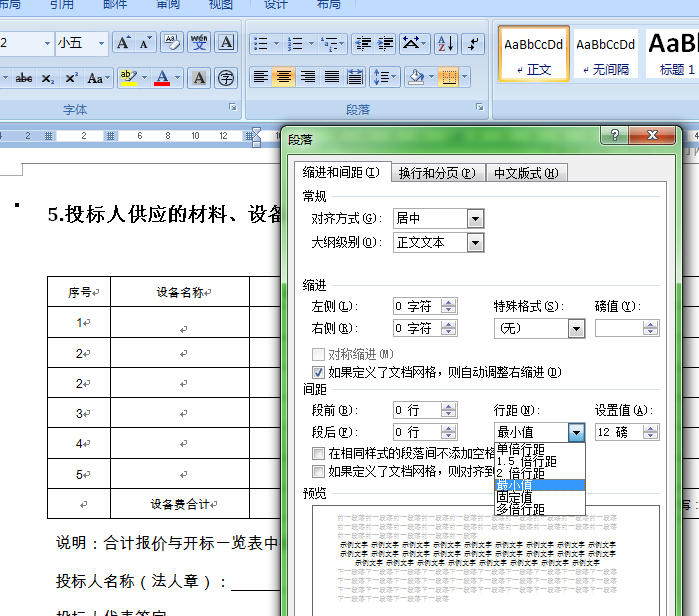
Task: Check snap to document grid checkbox
Action: [x=318, y=471]
